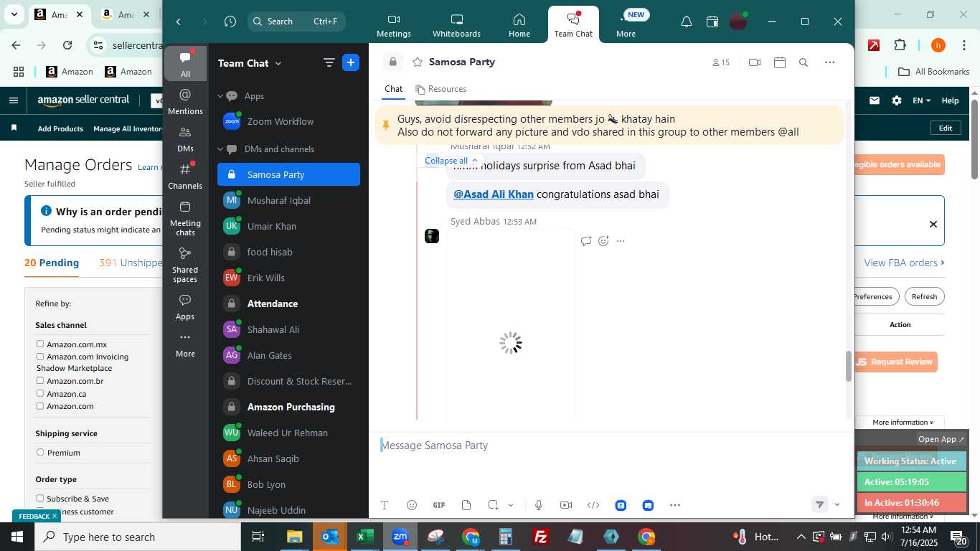Attach a file in the composer
Screen dimensions: 980x551
[466, 505]
